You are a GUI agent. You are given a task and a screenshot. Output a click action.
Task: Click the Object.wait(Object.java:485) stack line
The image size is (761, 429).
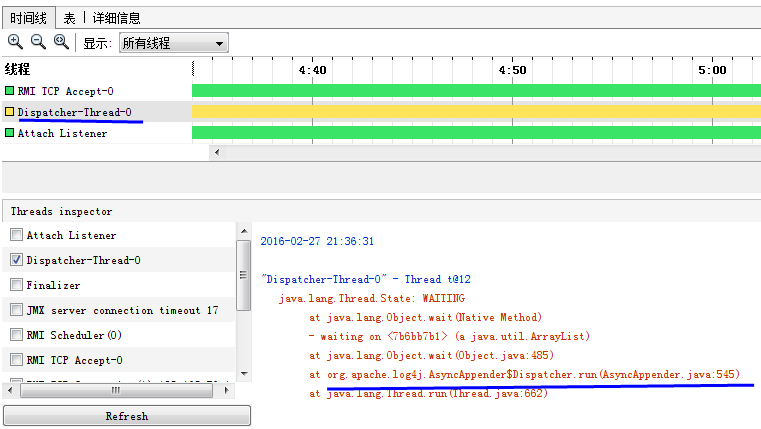(x=431, y=356)
